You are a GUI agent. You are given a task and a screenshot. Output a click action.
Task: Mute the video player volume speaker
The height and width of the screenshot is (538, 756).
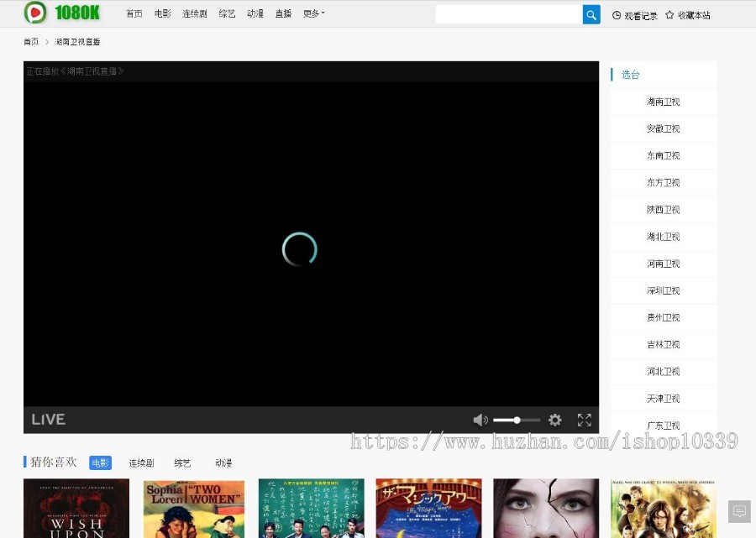[480, 420]
